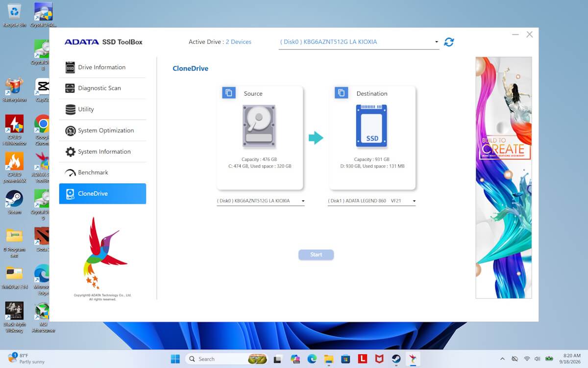
Task: Open the destination disk dropdown
Action: [372, 201]
